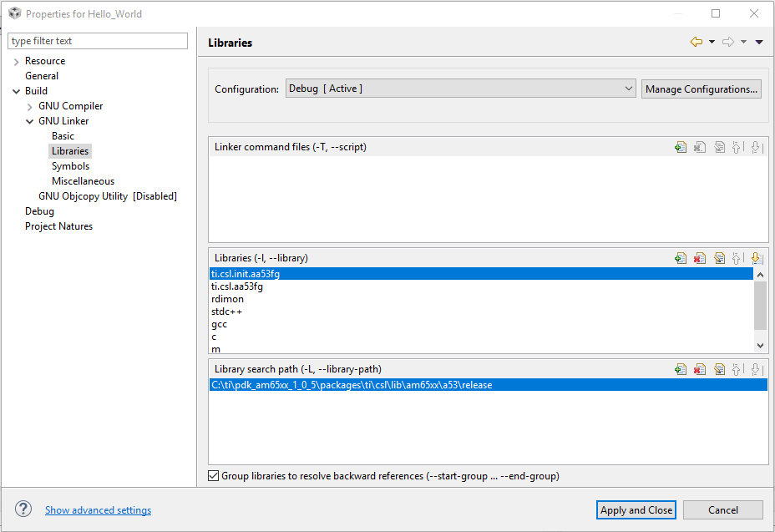Move selected library down
The image size is (775, 532).
click(x=757, y=258)
